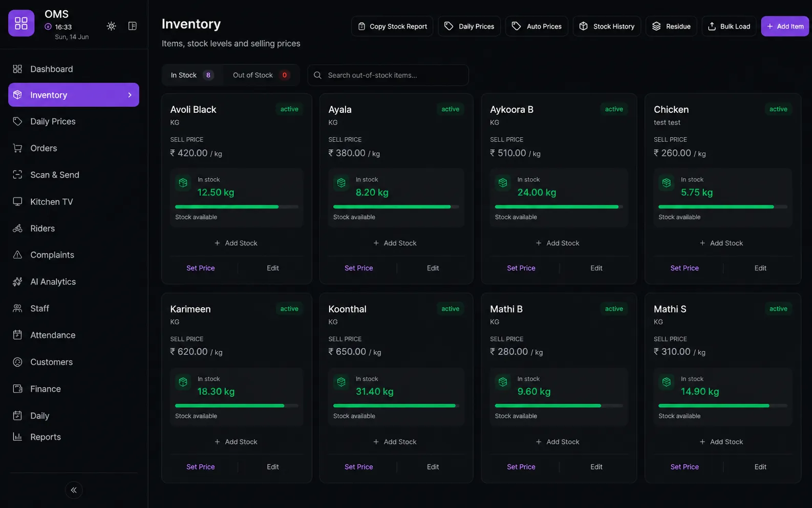Expand the Inventory menu chevron

click(x=130, y=95)
